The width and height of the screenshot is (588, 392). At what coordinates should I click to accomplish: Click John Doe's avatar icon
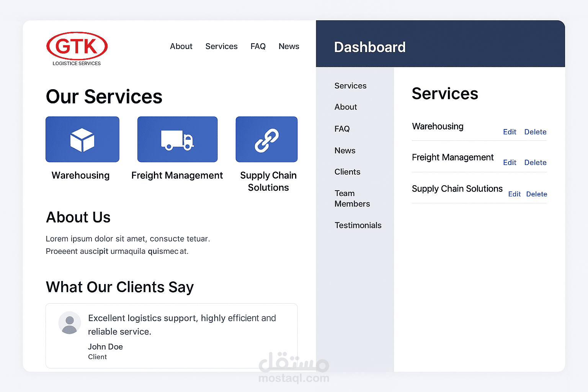tap(70, 323)
